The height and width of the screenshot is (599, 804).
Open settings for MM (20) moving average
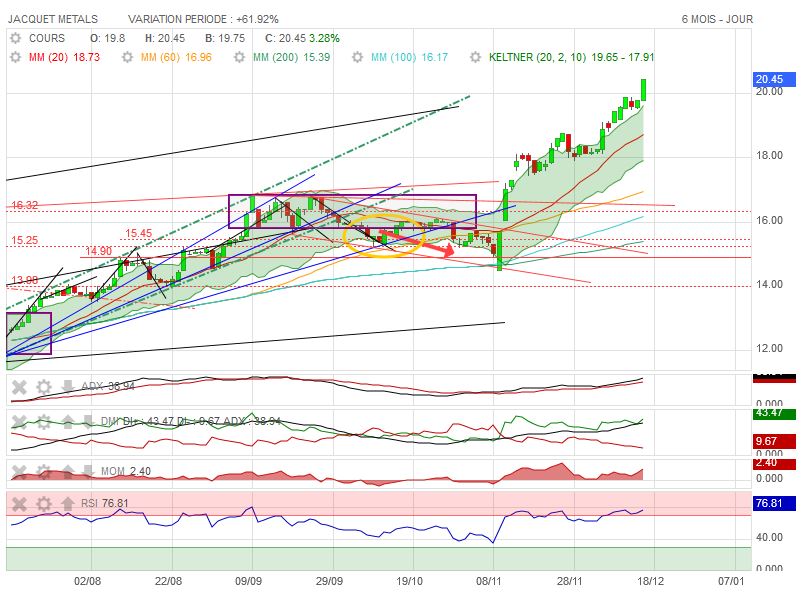(15, 58)
